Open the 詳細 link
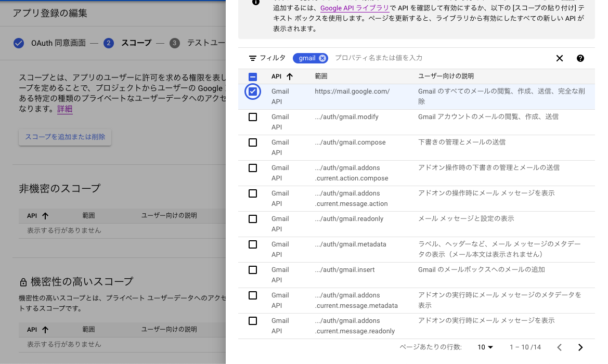The height and width of the screenshot is (364, 608). point(65,109)
